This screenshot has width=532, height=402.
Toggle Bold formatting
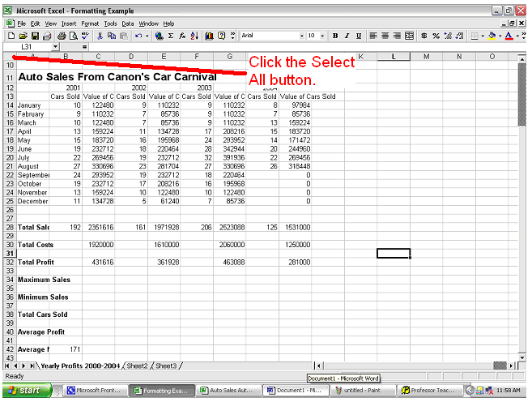335,36
